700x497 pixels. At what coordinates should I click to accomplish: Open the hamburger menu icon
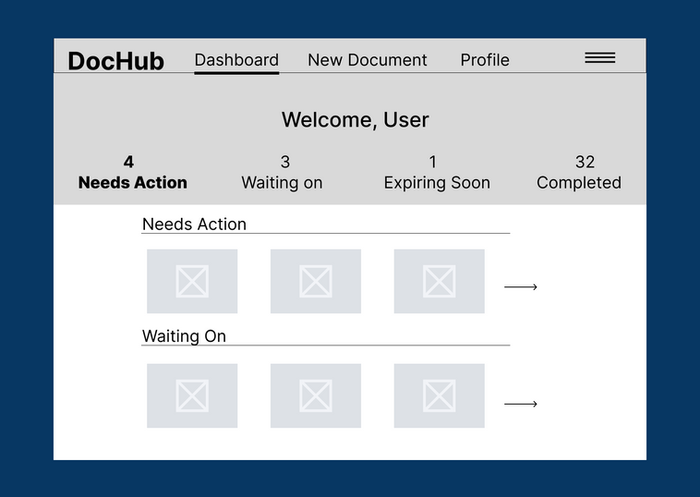(x=600, y=58)
